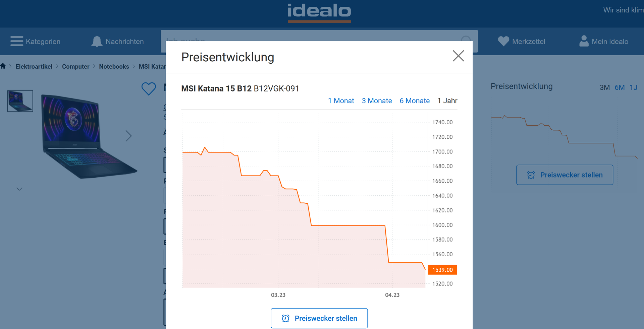Switch chart to 6 Monate

[415, 101]
